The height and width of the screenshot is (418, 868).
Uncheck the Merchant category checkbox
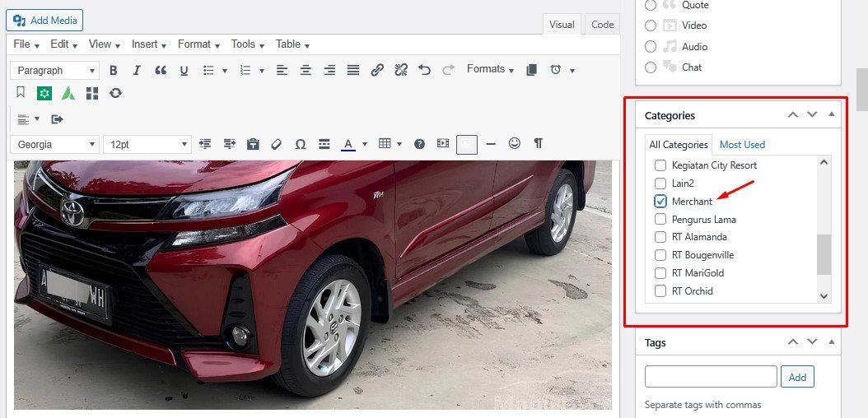[x=660, y=202]
